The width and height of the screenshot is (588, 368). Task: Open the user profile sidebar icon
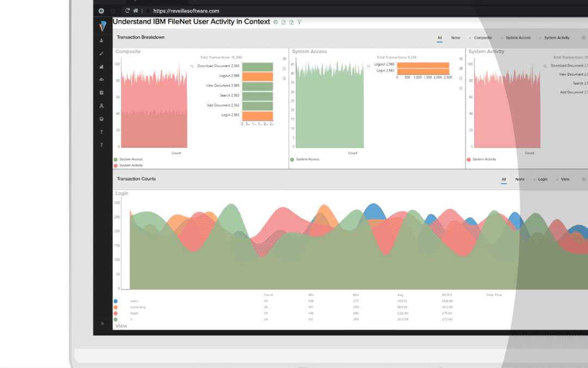(x=101, y=106)
